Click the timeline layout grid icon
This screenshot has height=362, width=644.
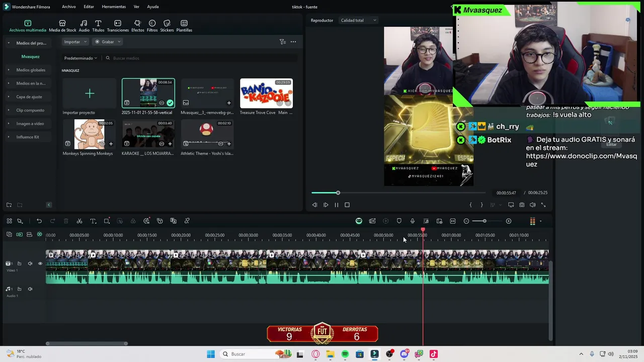(9, 221)
